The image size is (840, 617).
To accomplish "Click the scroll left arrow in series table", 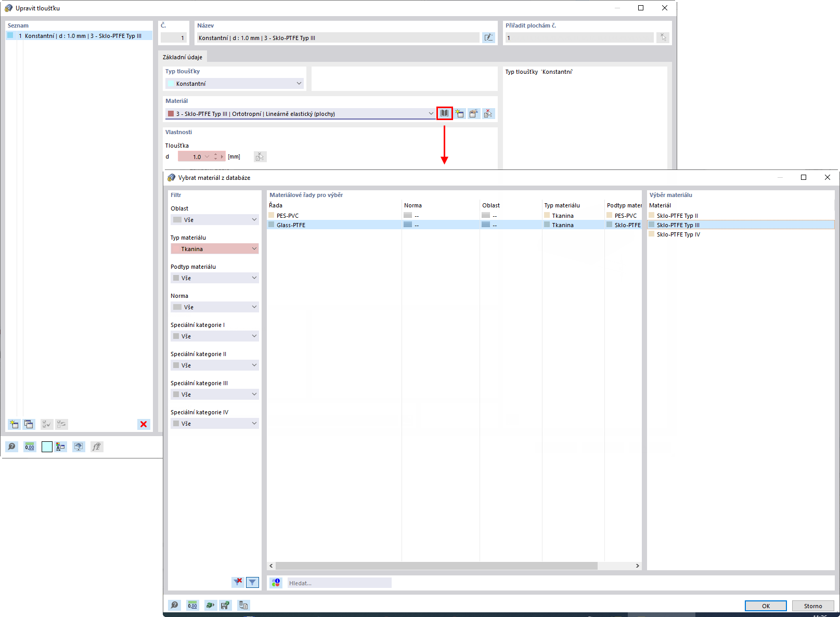I will 271,566.
